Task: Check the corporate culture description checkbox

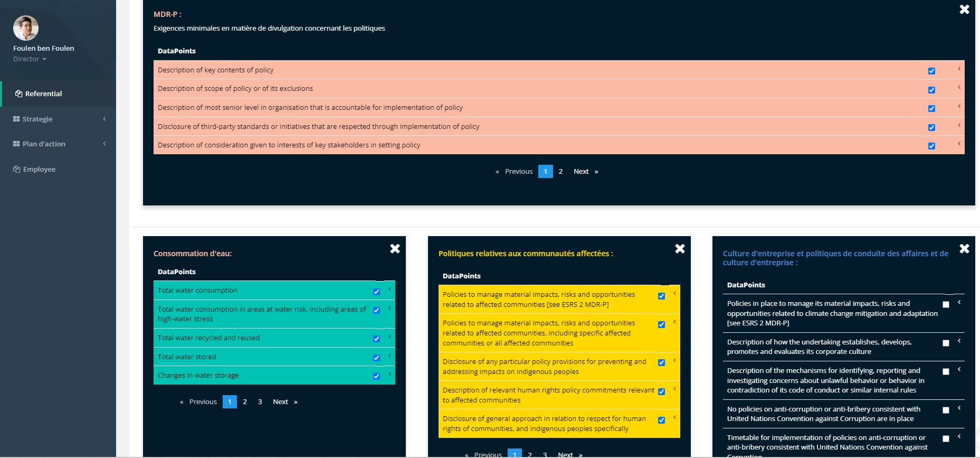Action: click(x=946, y=343)
